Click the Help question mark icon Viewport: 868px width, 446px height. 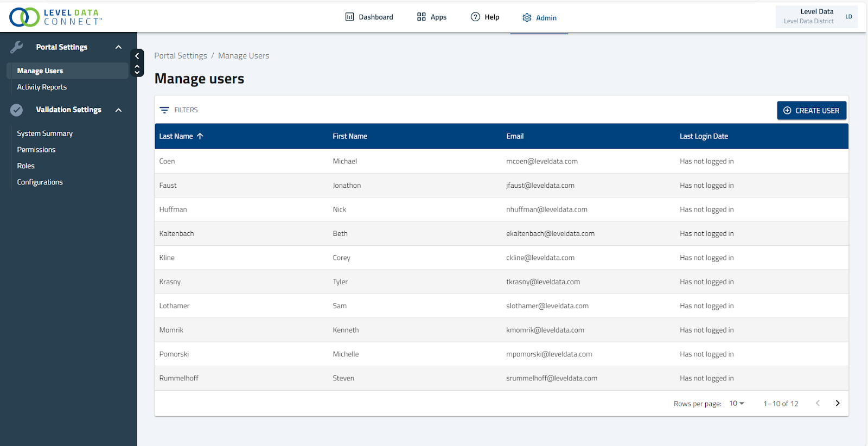[x=475, y=17]
